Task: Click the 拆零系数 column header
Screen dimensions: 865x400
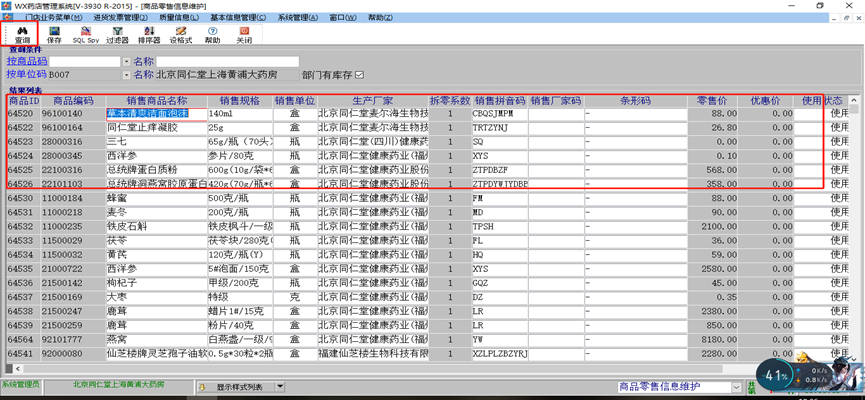Action: [x=450, y=101]
